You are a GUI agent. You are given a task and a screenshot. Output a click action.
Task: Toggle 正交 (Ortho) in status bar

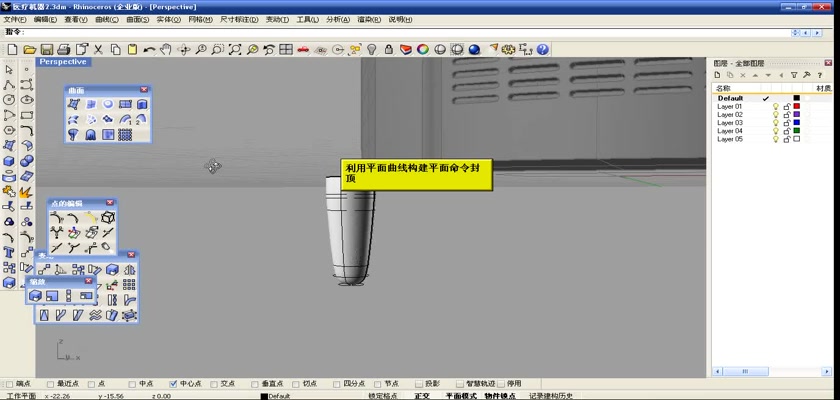pyautogui.click(x=422, y=396)
